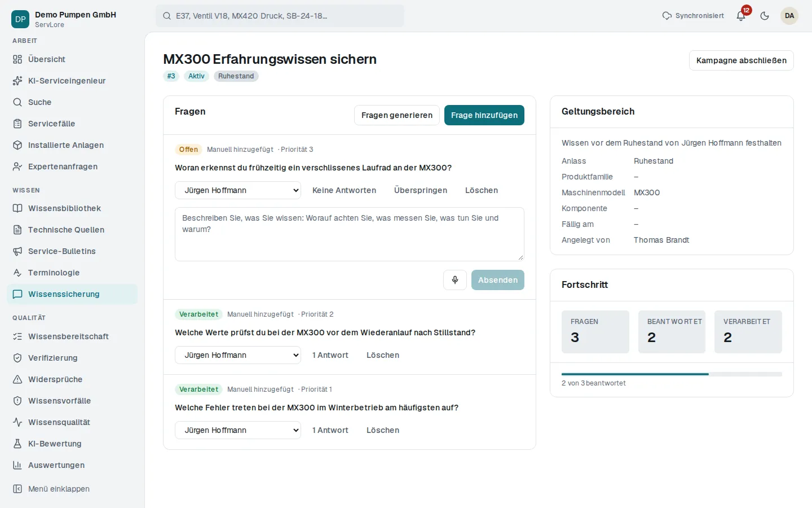Open Verifizierung shield icon
The image size is (812, 508).
(17, 358)
